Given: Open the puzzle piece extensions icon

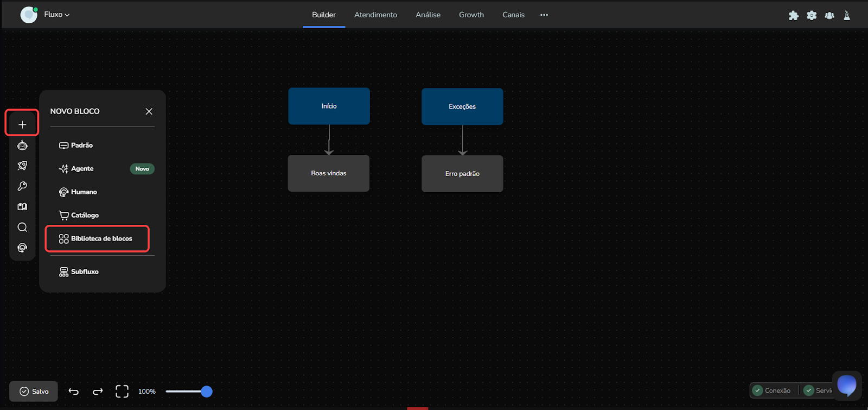Looking at the screenshot, I should tap(794, 15).
